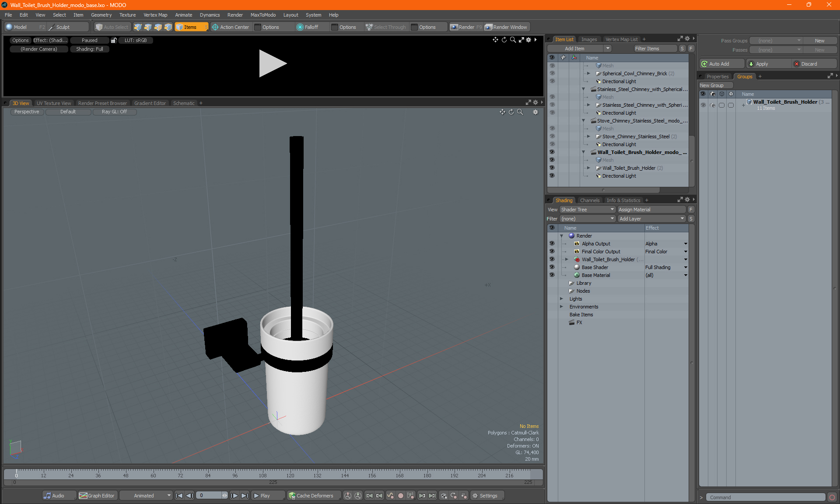This screenshot has width=840, height=504.
Task: Click Discard button
Action: click(x=815, y=64)
